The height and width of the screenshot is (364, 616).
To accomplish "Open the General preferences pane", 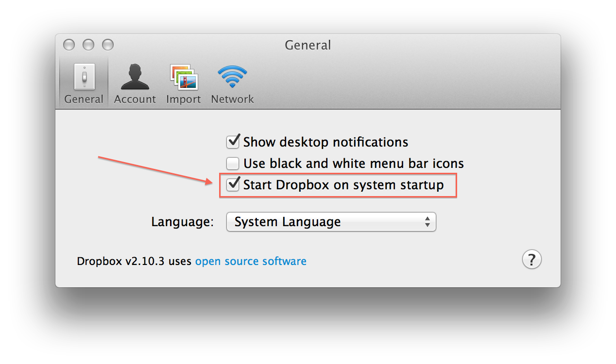I will [x=84, y=84].
